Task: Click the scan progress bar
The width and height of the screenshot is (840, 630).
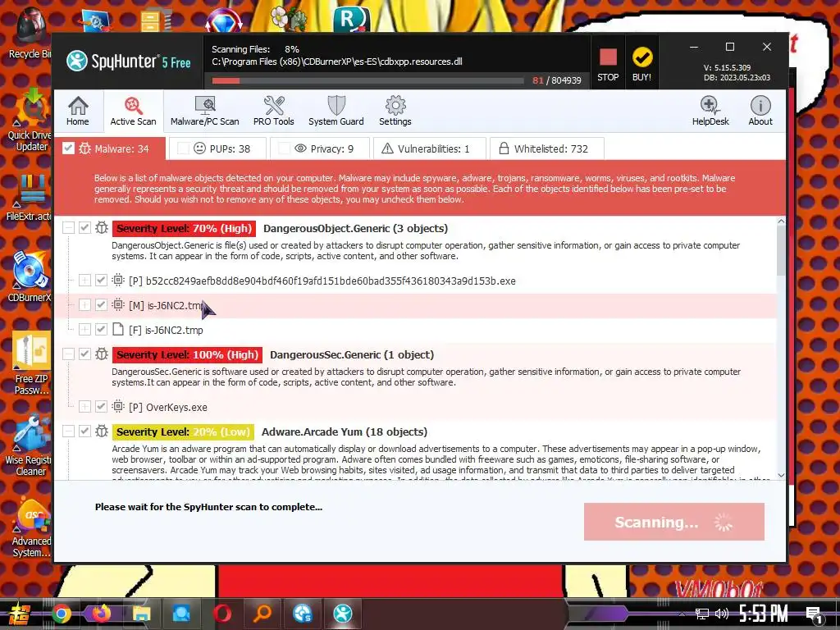Action: point(367,81)
